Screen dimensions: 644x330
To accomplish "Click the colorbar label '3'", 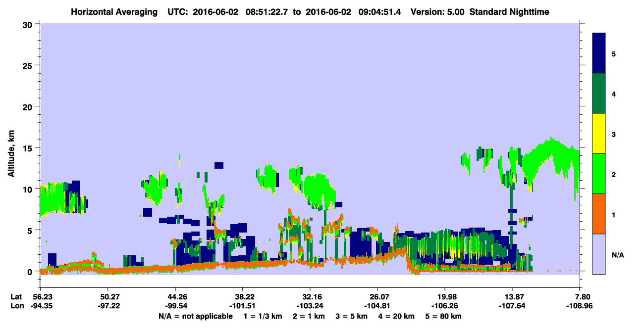I will pos(614,134).
